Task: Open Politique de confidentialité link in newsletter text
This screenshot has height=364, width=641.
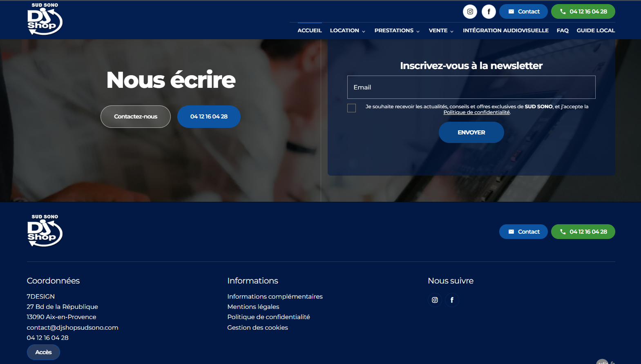Action: tap(477, 112)
